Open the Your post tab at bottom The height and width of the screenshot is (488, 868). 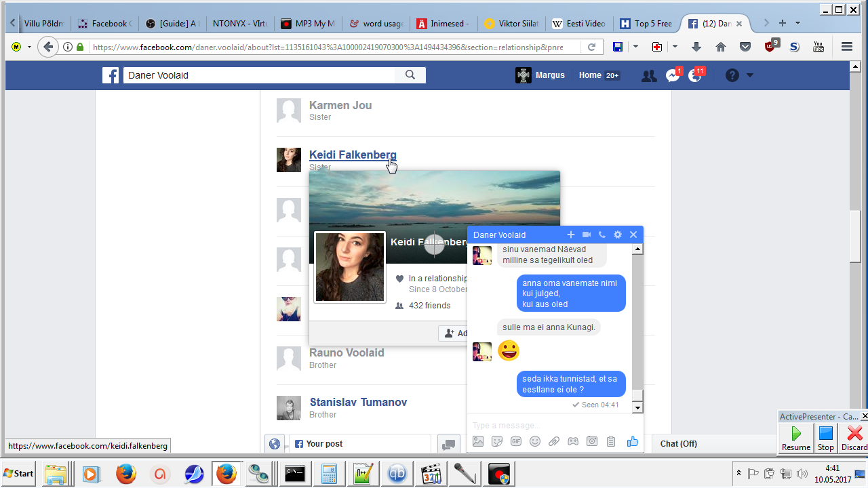coord(359,444)
